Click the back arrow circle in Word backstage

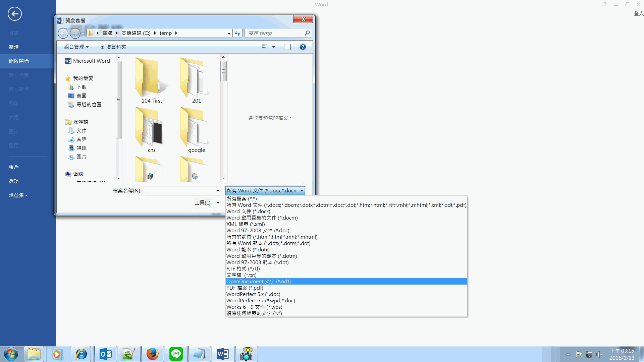(x=14, y=14)
